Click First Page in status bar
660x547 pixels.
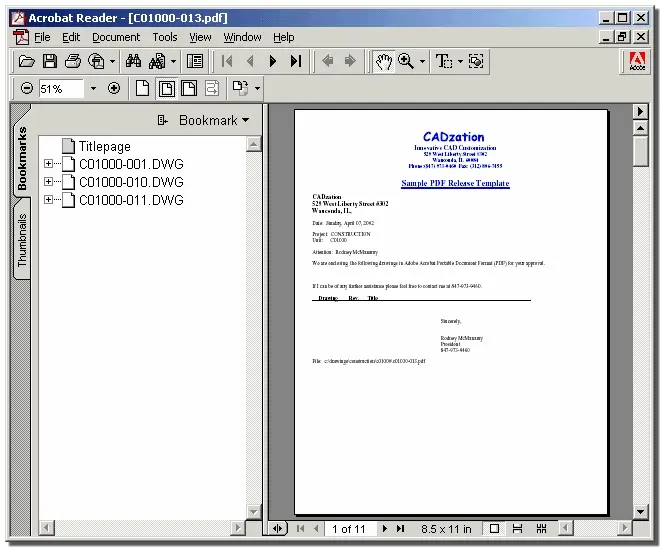click(300, 528)
